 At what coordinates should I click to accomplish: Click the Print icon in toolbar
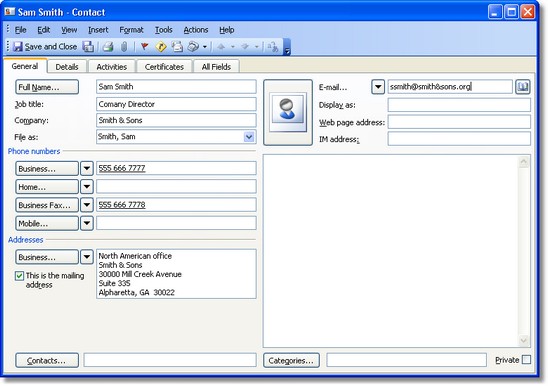(x=108, y=47)
